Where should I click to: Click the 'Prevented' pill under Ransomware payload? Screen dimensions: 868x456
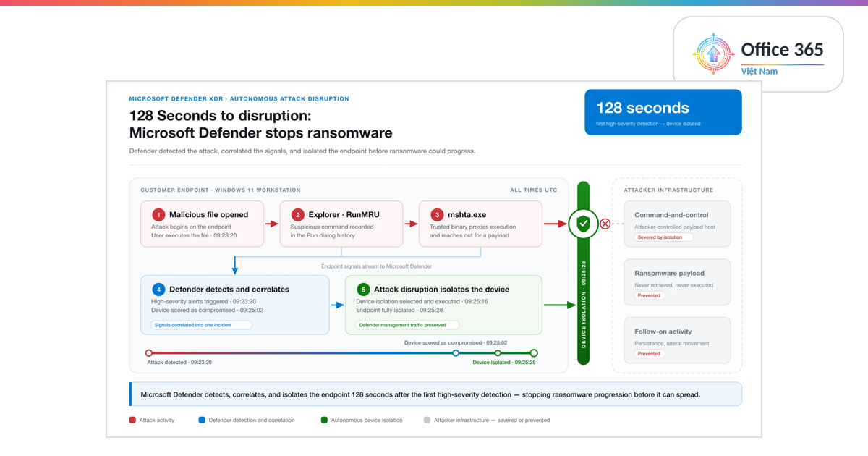point(649,295)
